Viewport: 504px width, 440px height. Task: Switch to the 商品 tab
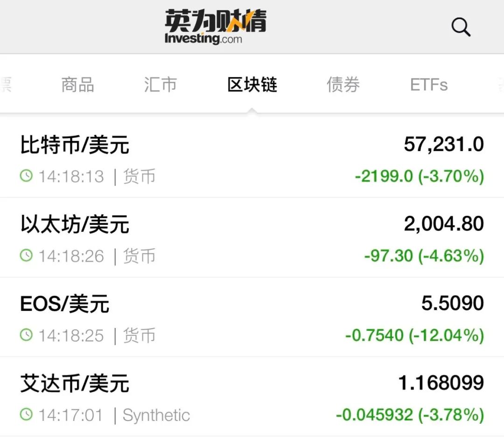click(x=77, y=85)
